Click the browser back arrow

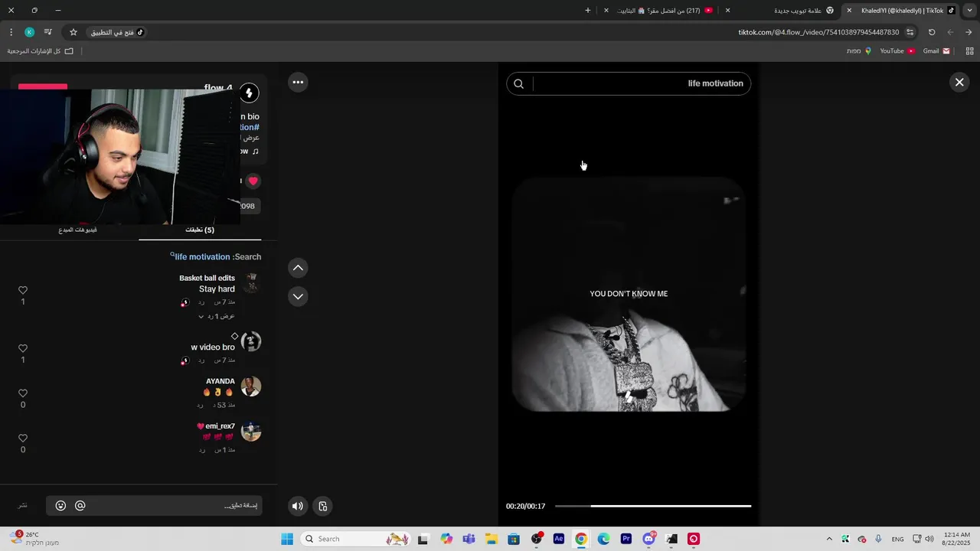pyautogui.click(x=969, y=32)
